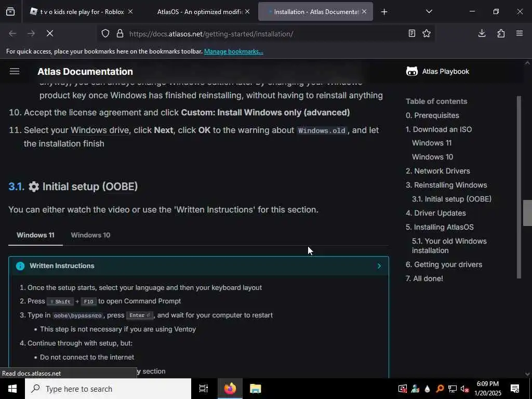Toggle reader view icon
Screen dimensions: 532x399
[x=411, y=33]
